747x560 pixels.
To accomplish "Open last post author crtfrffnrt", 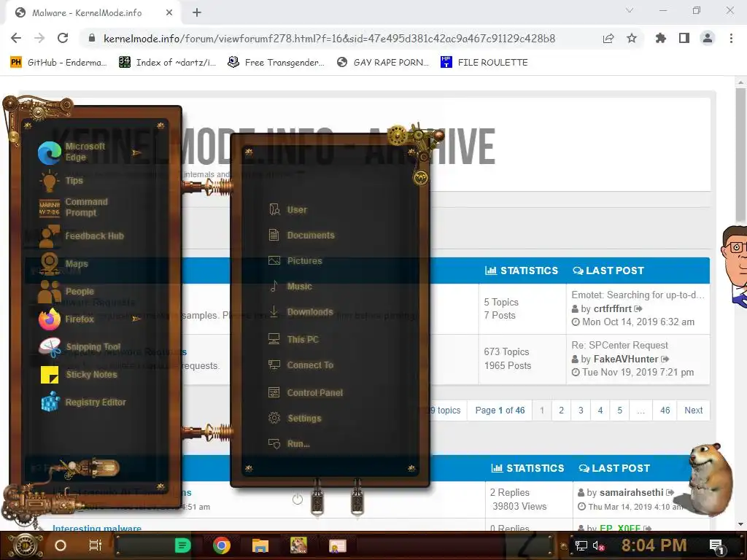I will (613, 308).
